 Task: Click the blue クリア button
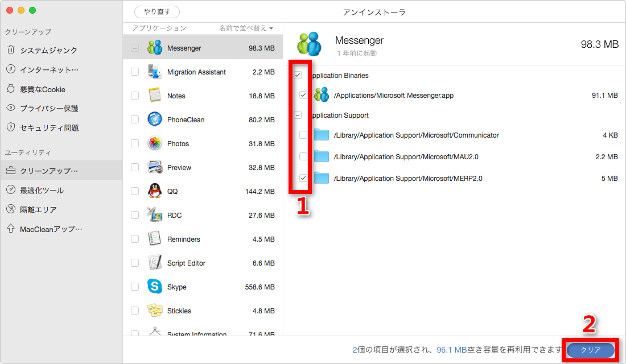tap(591, 350)
